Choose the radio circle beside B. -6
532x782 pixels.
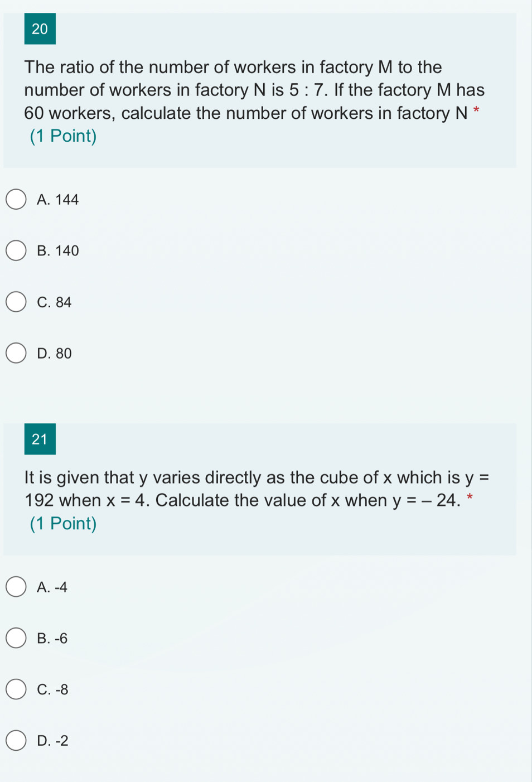pyautogui.click(x=16, y=639)
